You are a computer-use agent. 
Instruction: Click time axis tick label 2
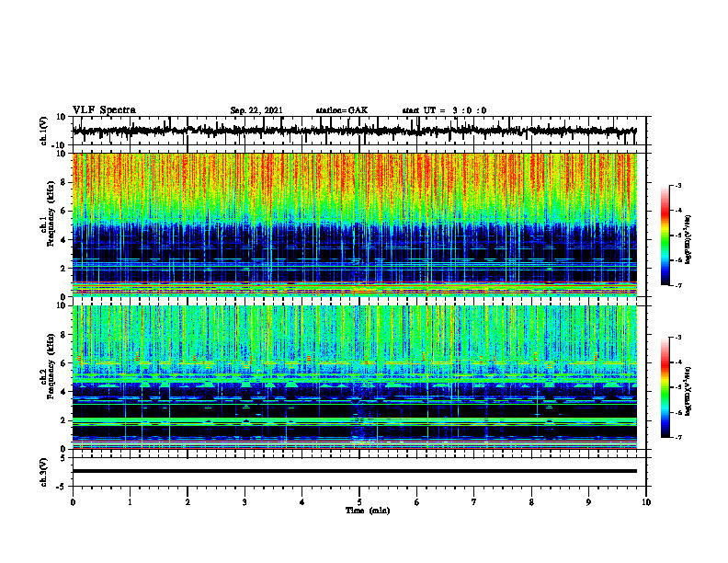click(x=188, y=502)
